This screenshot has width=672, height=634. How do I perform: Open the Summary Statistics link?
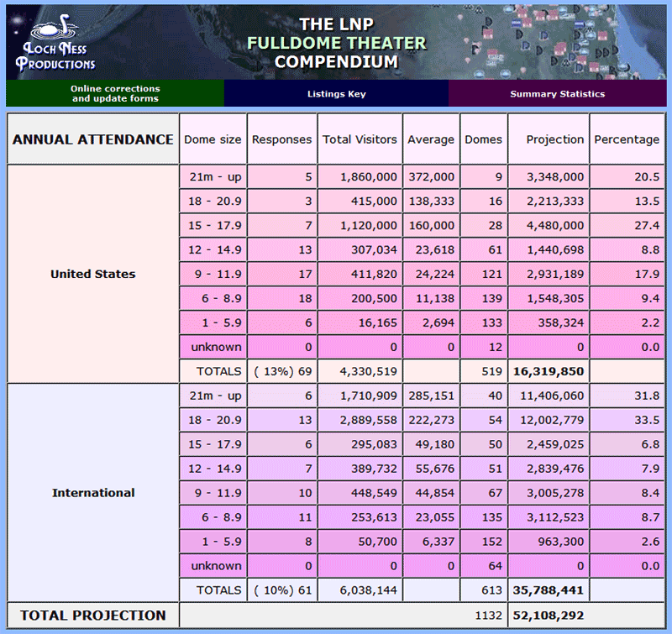(557, 94)
